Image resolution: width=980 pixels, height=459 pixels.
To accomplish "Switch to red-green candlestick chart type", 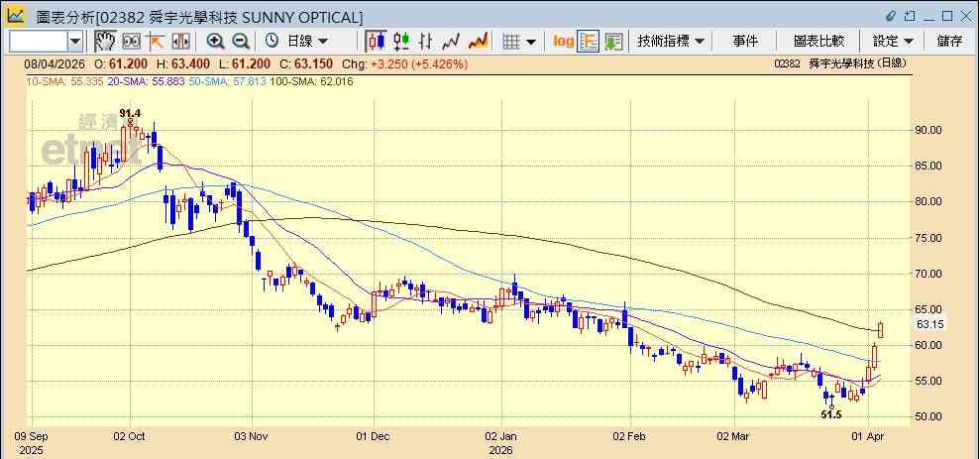I will [401, 42].
